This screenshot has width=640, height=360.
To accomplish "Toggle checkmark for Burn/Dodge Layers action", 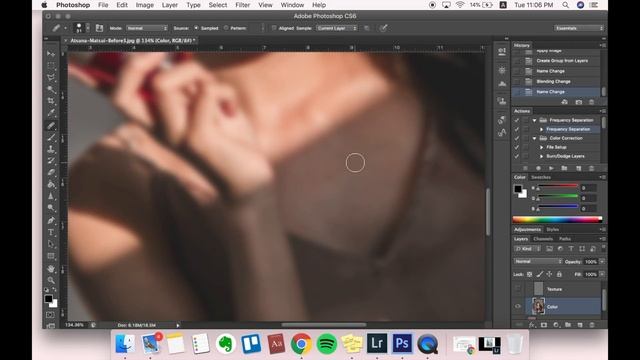I will pyautogui.click(x=516, y=156).
